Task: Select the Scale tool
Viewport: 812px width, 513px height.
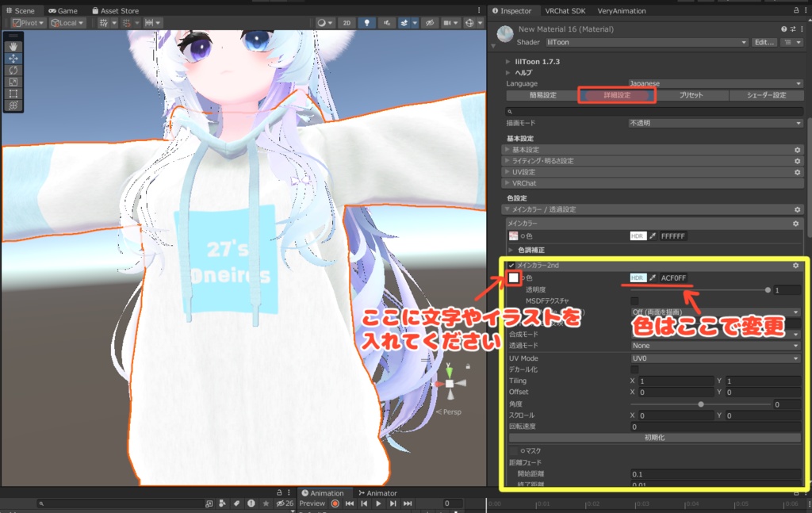Action: click(13, 82)
